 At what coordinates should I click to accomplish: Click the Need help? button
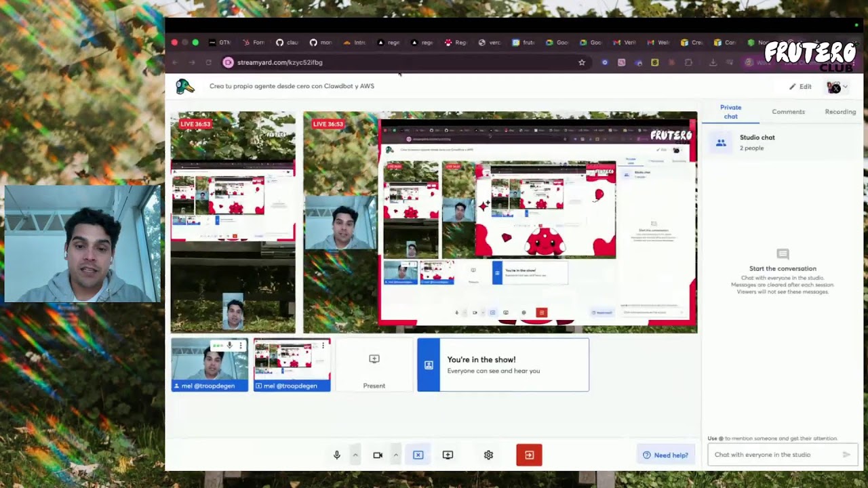(665, 455)
